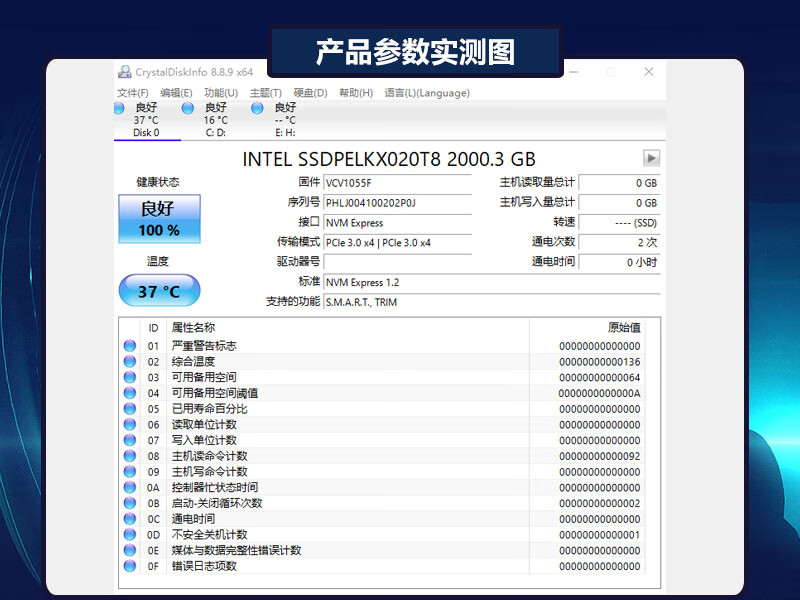This screenshot has height=600, width=800.
Task: Open the 硬盘(D) menu
Action: click(x=310, y=93)
